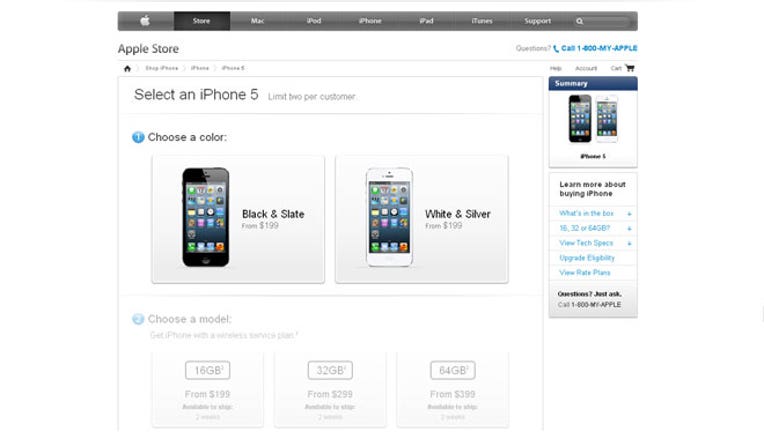Open the View Rate Plans link
764x432 pixels.
click(x=585, y=272)
